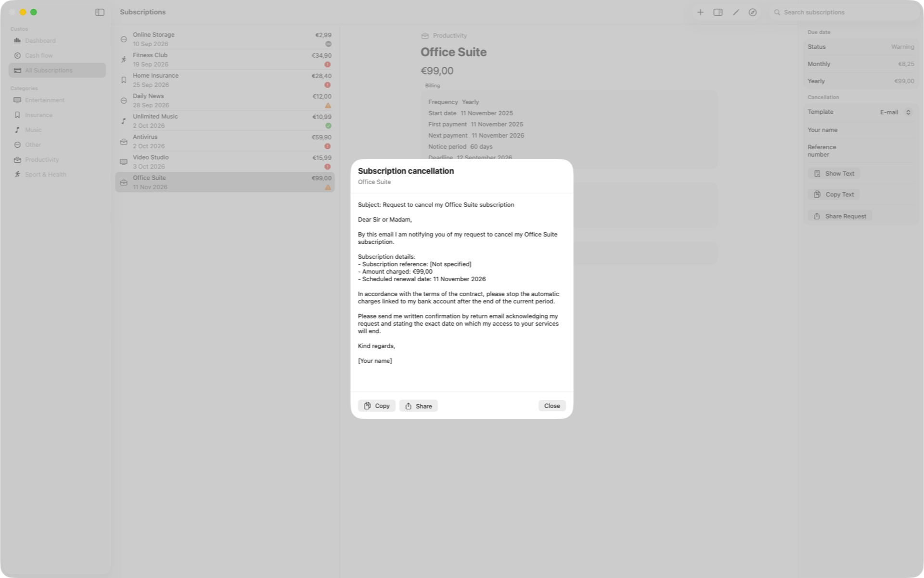
Task: Add a new subscription with plus icon
Action: click(700, 12)
